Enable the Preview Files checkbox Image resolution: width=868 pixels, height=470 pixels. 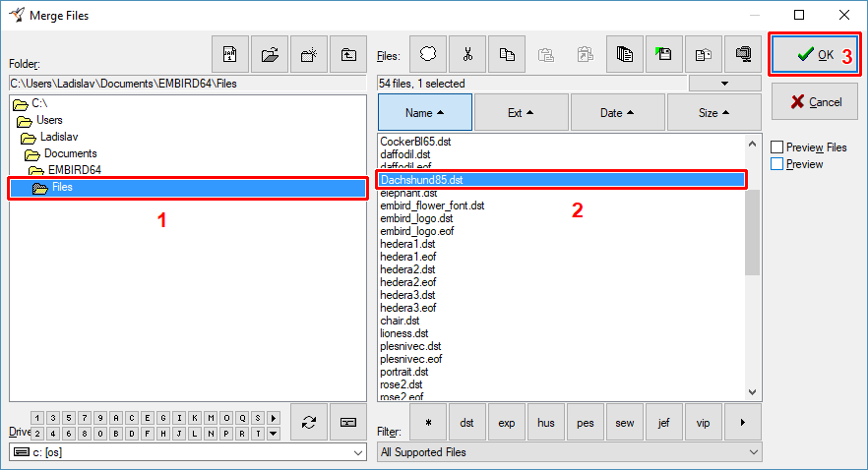[x=777, y=147]
